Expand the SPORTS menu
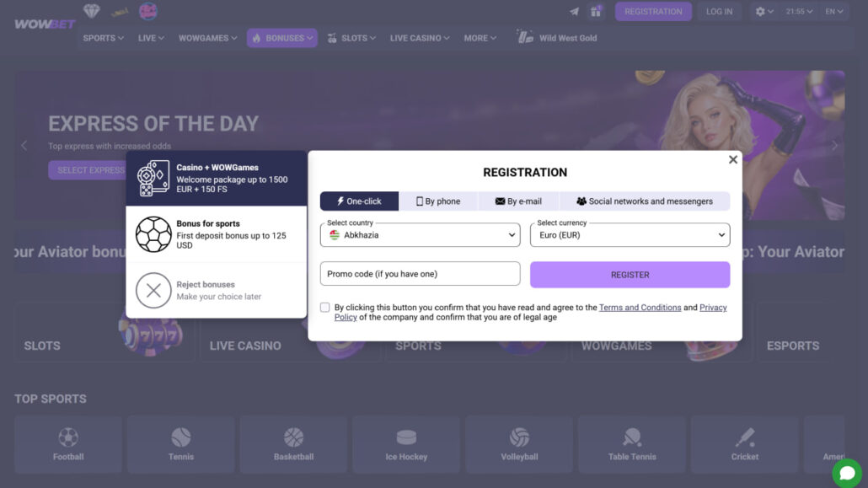 click(104, 38)
